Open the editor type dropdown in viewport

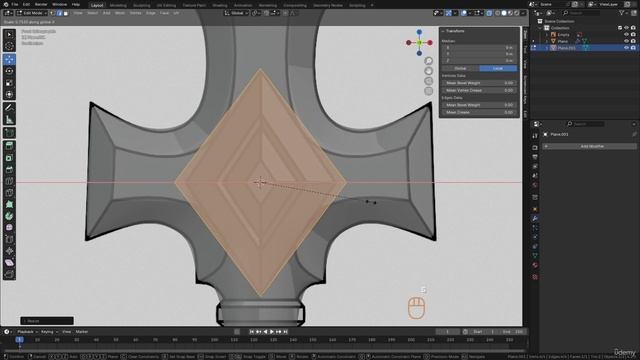pos(8,13)
